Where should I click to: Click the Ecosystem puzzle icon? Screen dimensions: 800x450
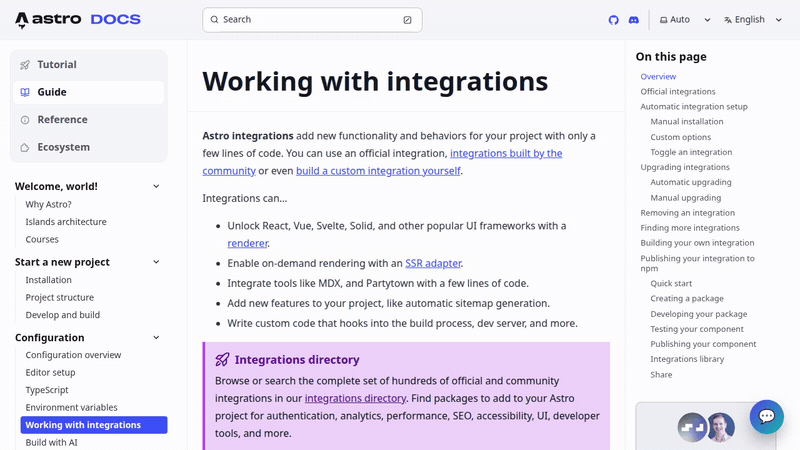(24, 147)
